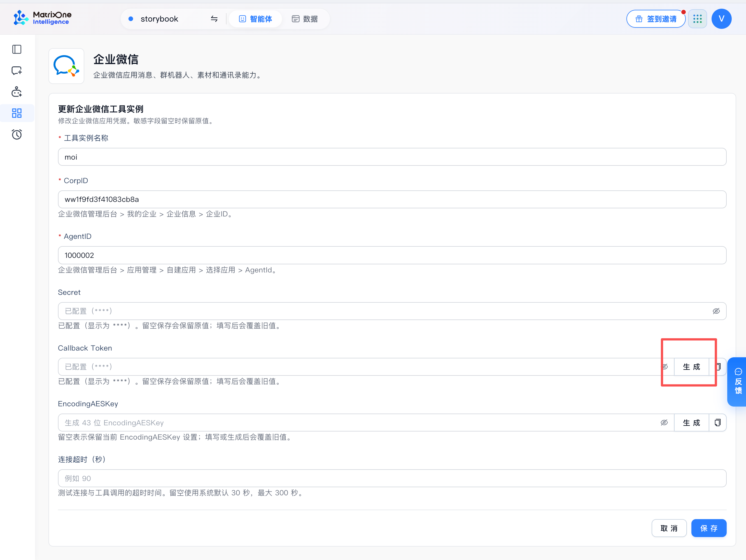Click the 企业微信 page title
This screenshot has width=746, height=560.
pos(116,59)
